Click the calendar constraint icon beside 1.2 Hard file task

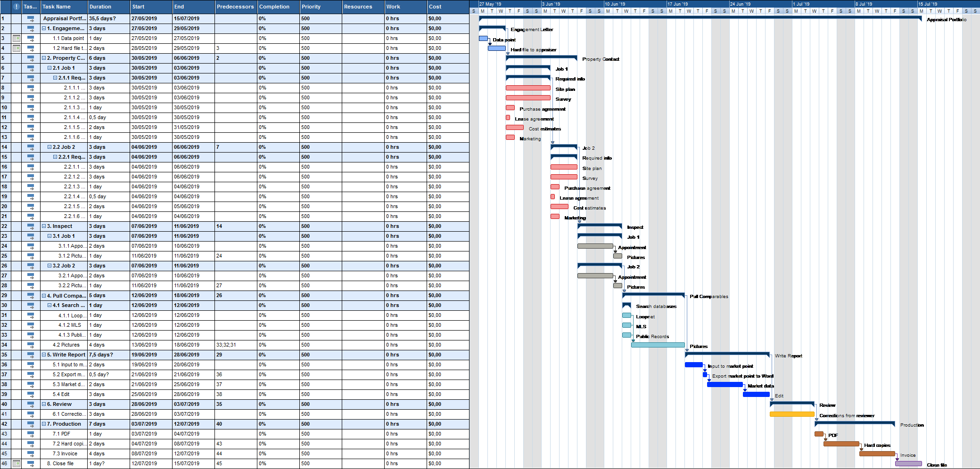coord(16,48)
